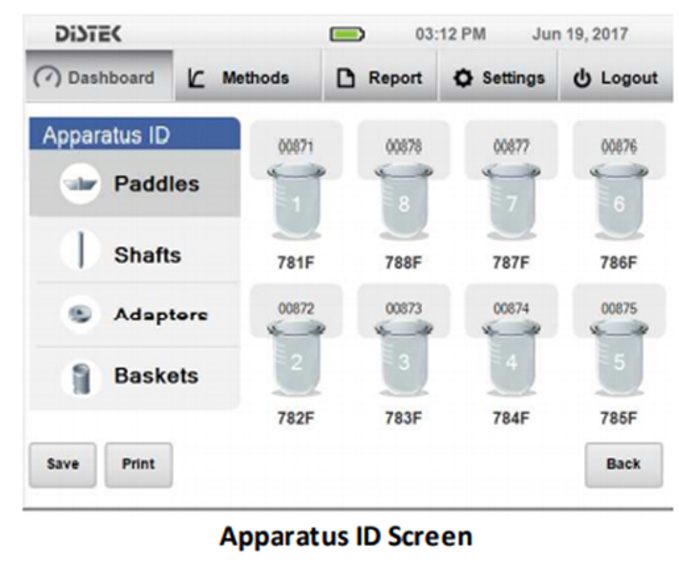Choose Paddles in Apparatus ID list
Screen dimensions: 679x575
134,185
